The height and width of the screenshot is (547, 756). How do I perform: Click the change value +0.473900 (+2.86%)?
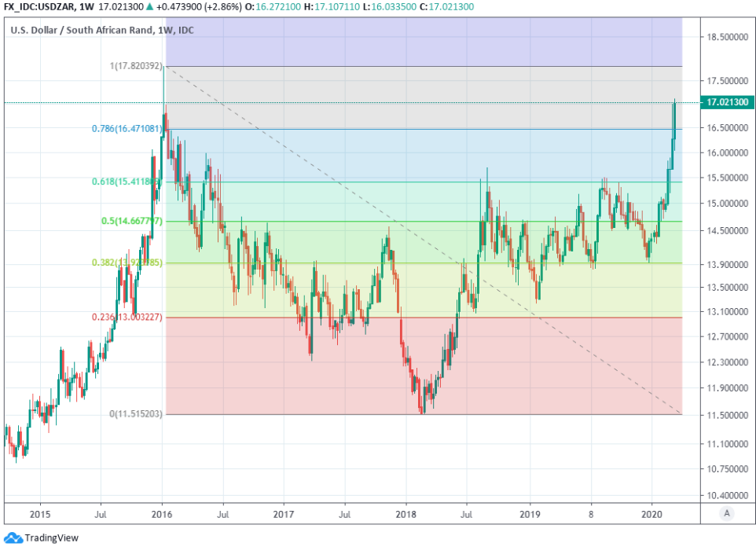[199, 7]
